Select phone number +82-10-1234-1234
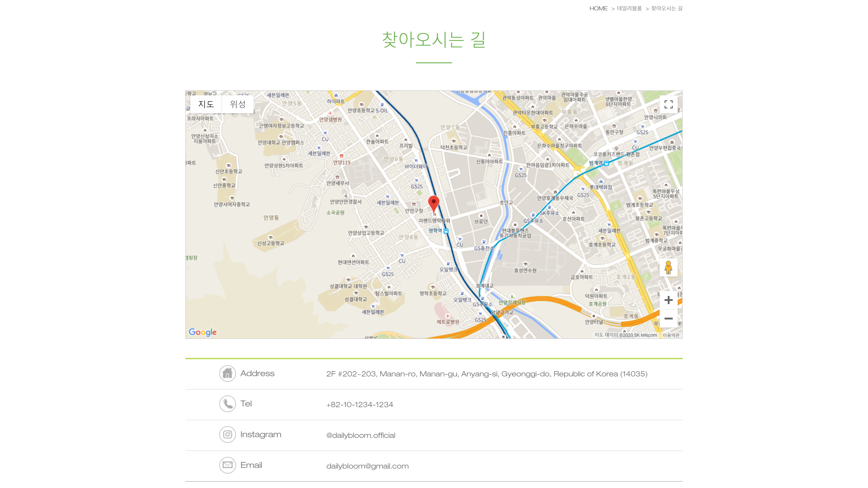This screenshot has height=488, width=868. pyautogui.click(x=360, y=404)
